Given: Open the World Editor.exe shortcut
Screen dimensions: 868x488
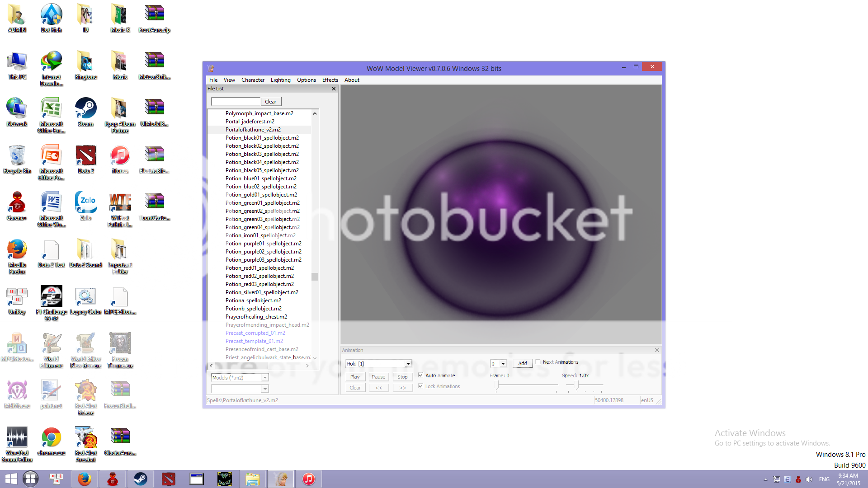Looking at the screenshot, I should pyautogui.click(x=51, y=351).
